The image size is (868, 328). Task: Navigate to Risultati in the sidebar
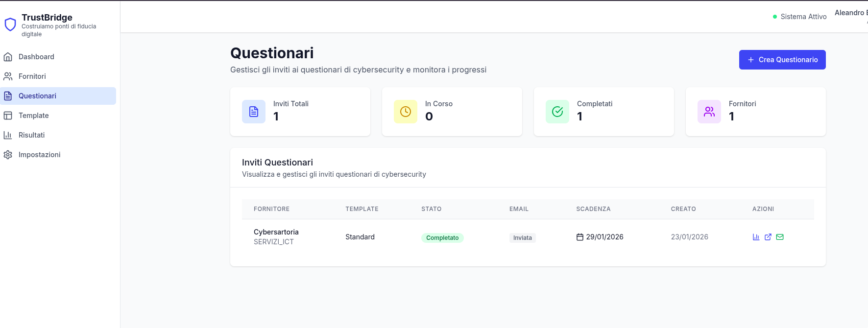pos(31,135)
